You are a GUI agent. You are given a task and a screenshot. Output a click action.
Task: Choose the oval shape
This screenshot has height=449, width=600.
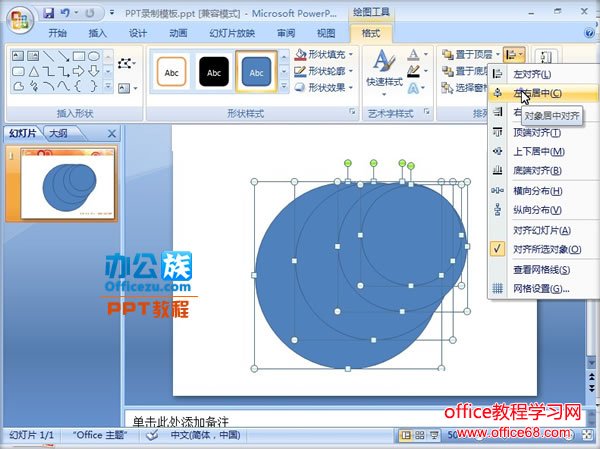(x=94, y=56)
